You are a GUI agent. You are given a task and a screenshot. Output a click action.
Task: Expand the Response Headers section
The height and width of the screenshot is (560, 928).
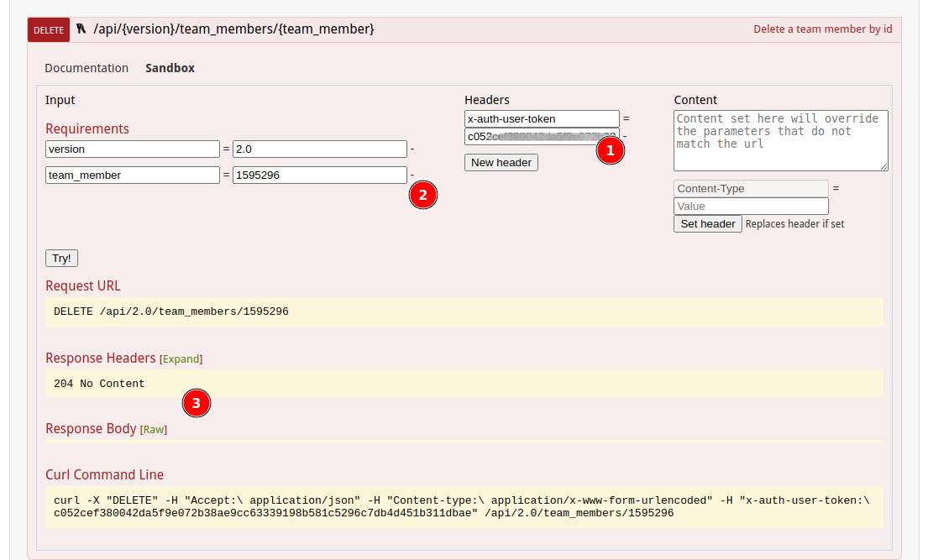(x=181, y=359)
